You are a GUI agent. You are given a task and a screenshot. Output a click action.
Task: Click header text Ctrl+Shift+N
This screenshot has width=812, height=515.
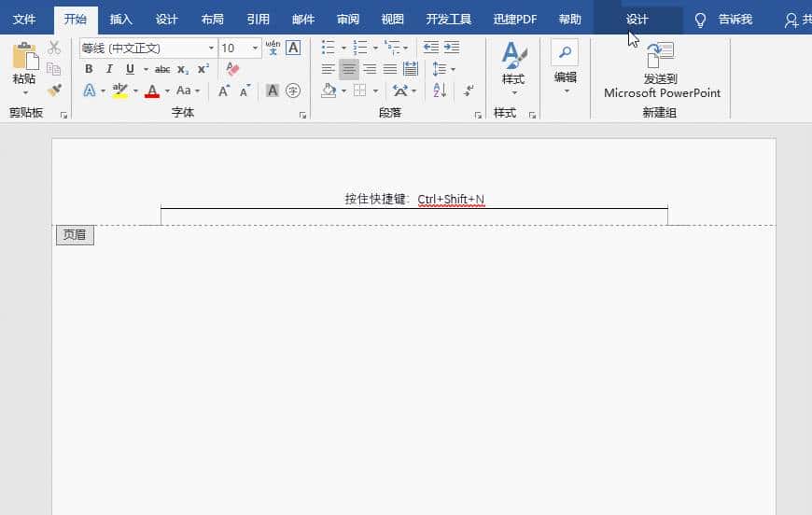451,200
